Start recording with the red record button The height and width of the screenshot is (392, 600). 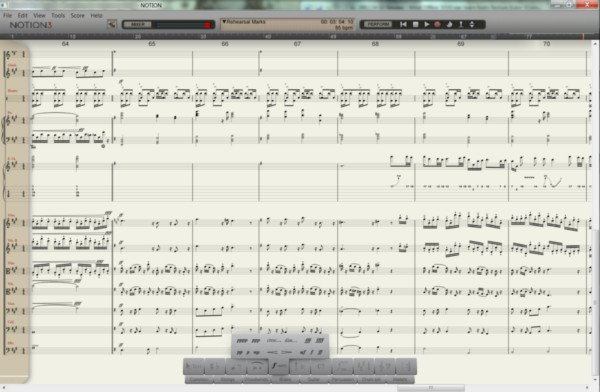(437, 24)
